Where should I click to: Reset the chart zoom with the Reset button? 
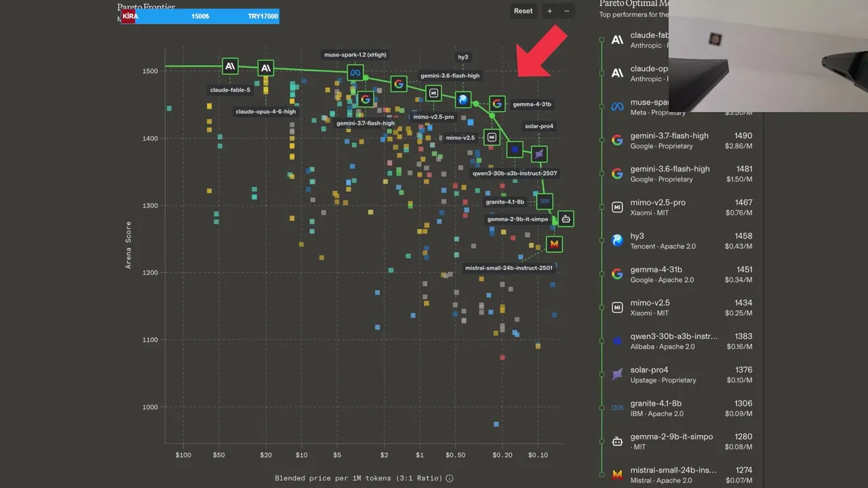[523, 11]
